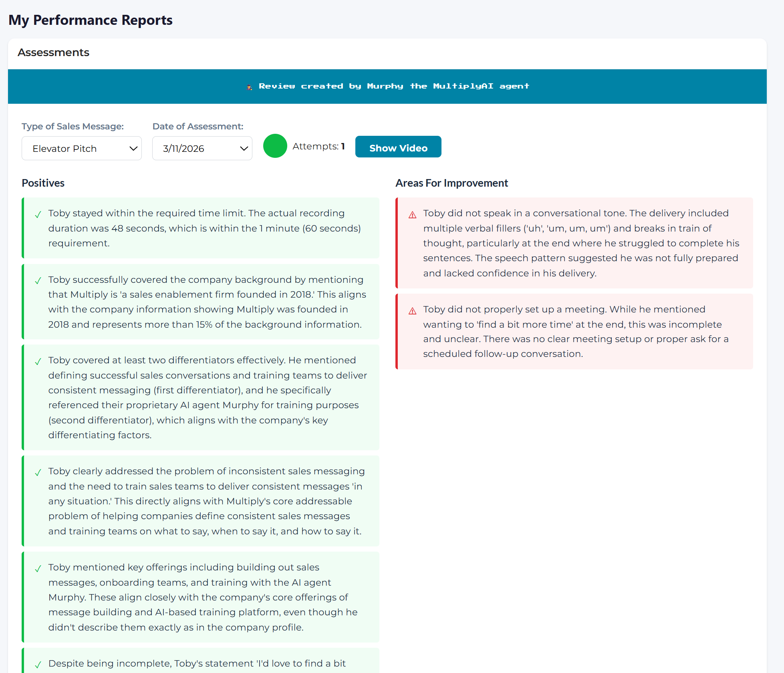Click the checkmark beside the differentiators feedback
Screen dimensions: 784x673
(x=38, y=361)
